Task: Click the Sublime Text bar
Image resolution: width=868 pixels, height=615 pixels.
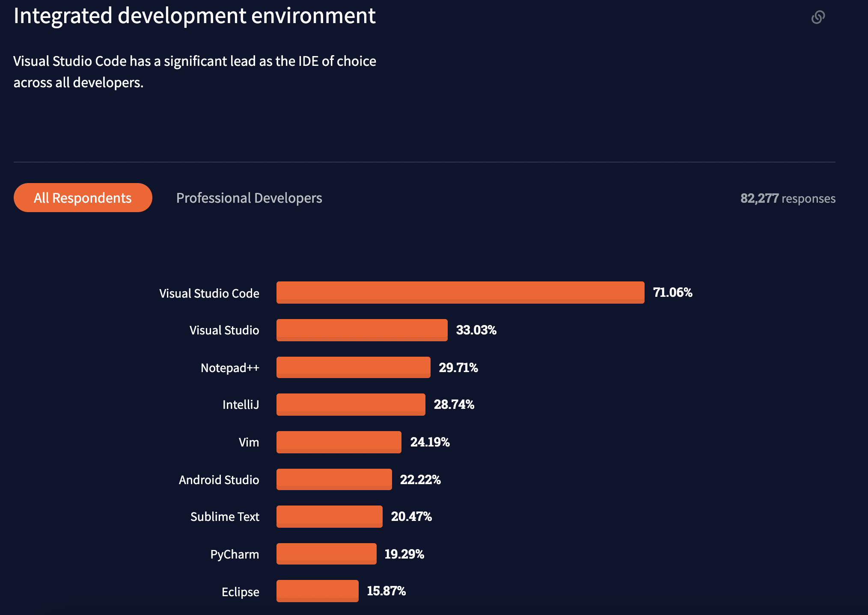Action: 330,517
